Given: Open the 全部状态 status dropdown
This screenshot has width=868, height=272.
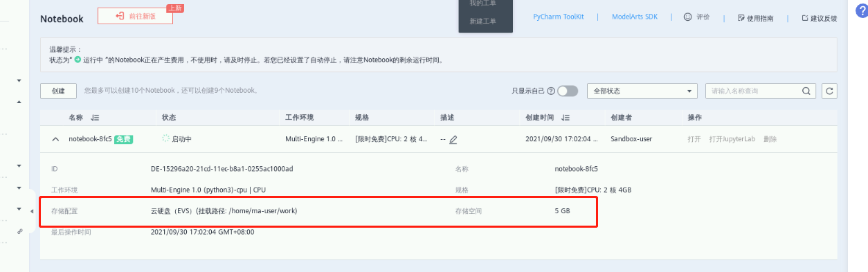Looking at the screenshot, I should [642, 91].
